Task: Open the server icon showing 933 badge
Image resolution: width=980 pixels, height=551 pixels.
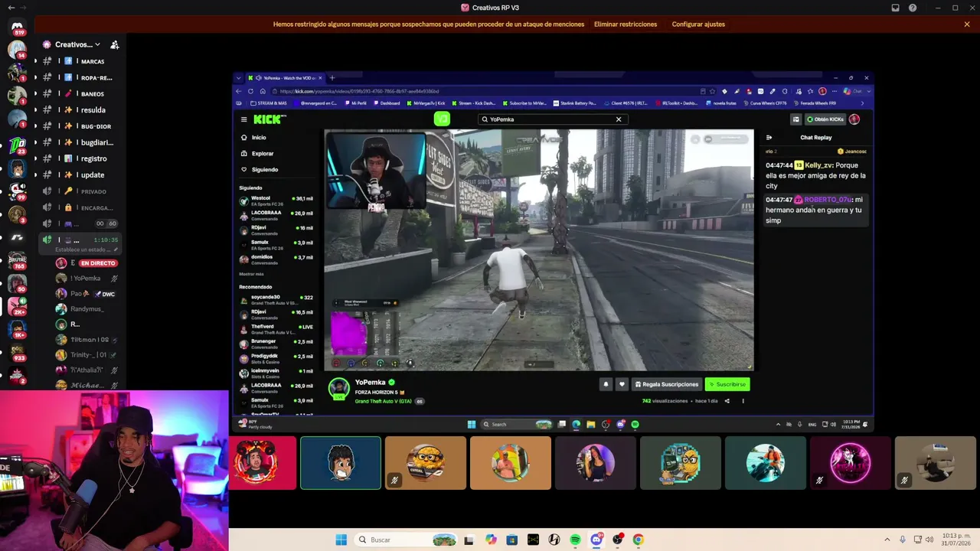Action: pyautogui.click(x=17, y=351)
